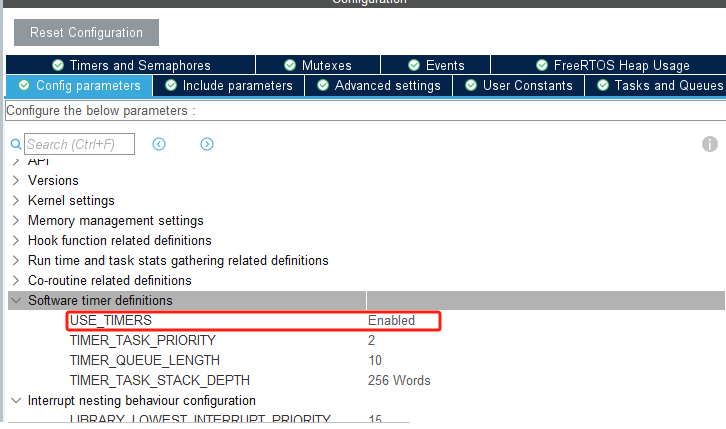Viewport: 726px width, 429px height.
Task: Click Software timer definitions label
Action: [x=100, y=300]
